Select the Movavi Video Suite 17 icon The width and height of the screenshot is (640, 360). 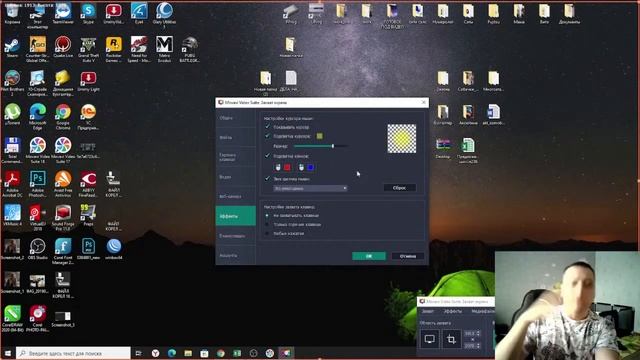[x=63, y=150]
